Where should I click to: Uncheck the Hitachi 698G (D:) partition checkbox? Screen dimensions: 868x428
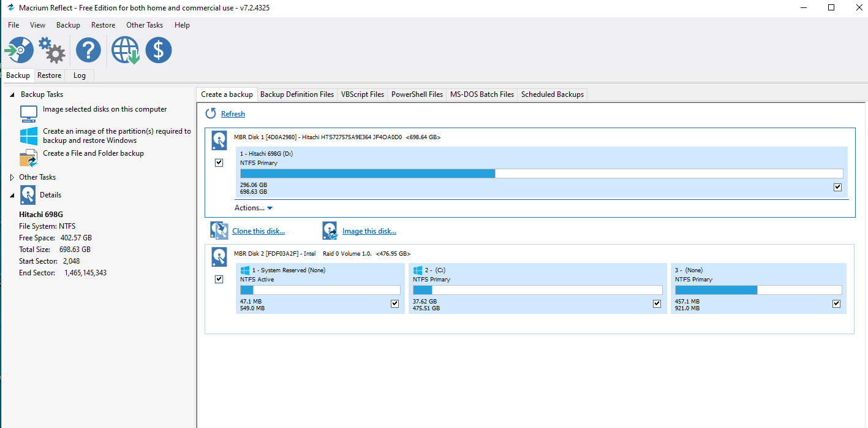[838, 187]
